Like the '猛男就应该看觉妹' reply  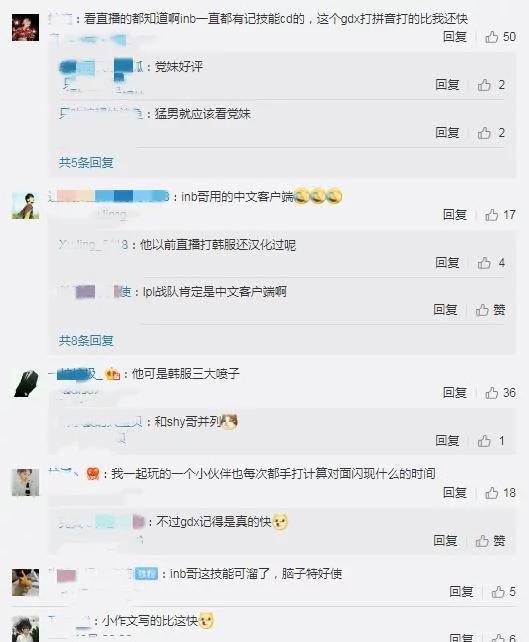coord(491,133)
